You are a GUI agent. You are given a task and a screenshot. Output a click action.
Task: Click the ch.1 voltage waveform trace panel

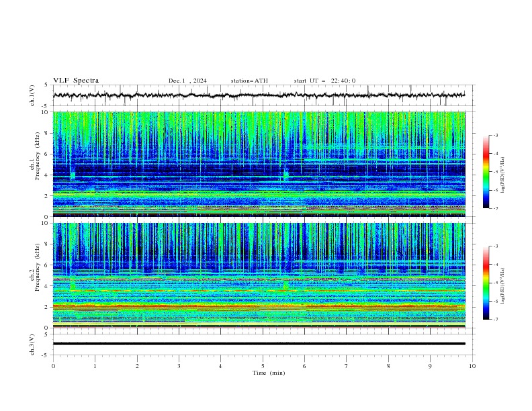pos(263,95)
